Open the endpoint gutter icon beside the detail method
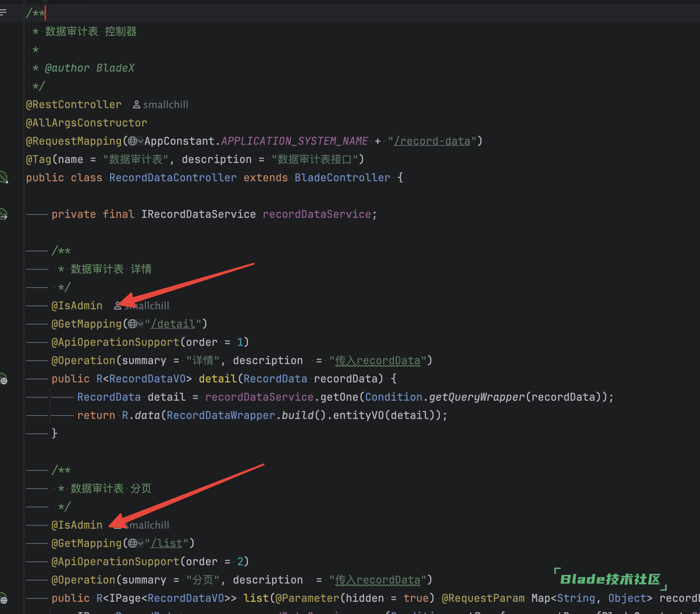700x614 pixels. pyautogui.click(x=3, y=380)
